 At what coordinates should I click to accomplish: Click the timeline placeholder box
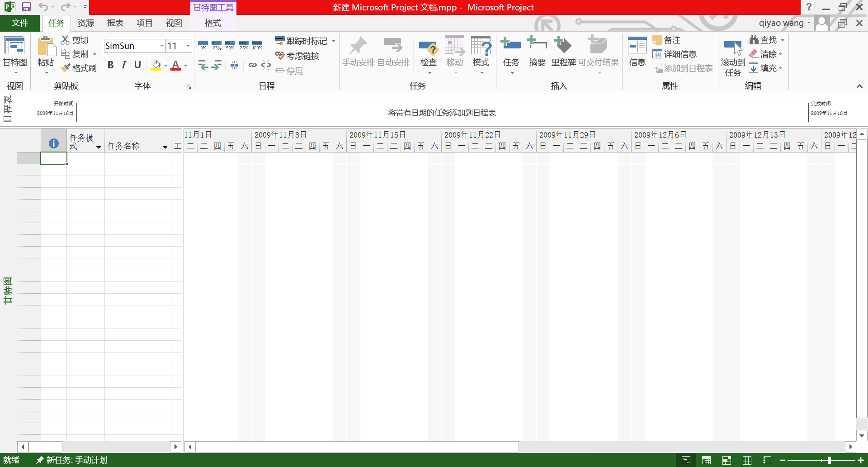click(x=442, y=113)
